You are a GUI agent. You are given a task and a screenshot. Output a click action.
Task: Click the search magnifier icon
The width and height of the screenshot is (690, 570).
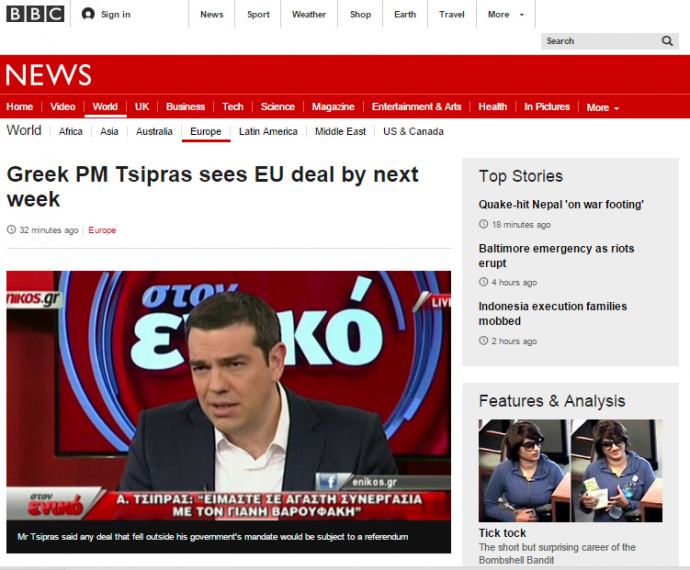[x=668, y=41]
